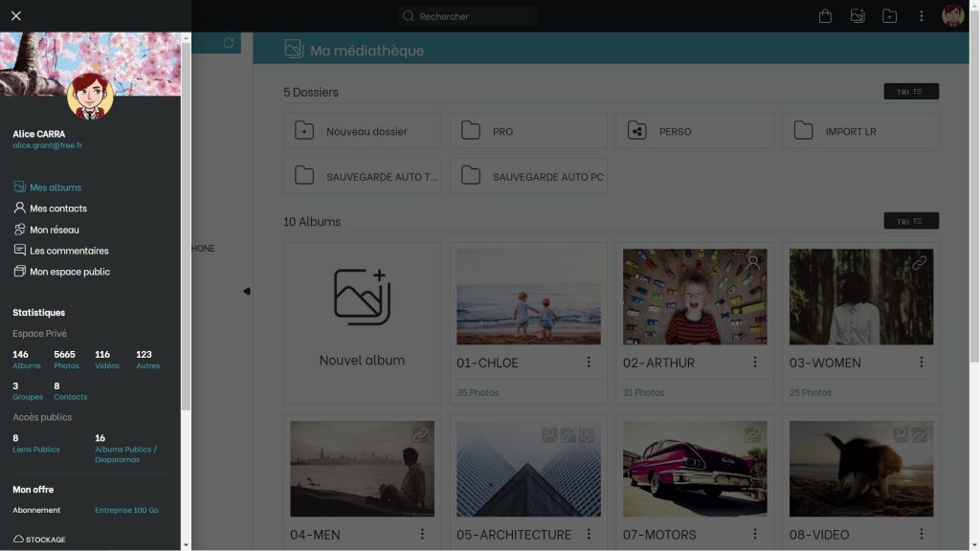Open Mon espace public menu entry
Image resolution: width=980 pixels, height=551 pixels.
[69, 272]
